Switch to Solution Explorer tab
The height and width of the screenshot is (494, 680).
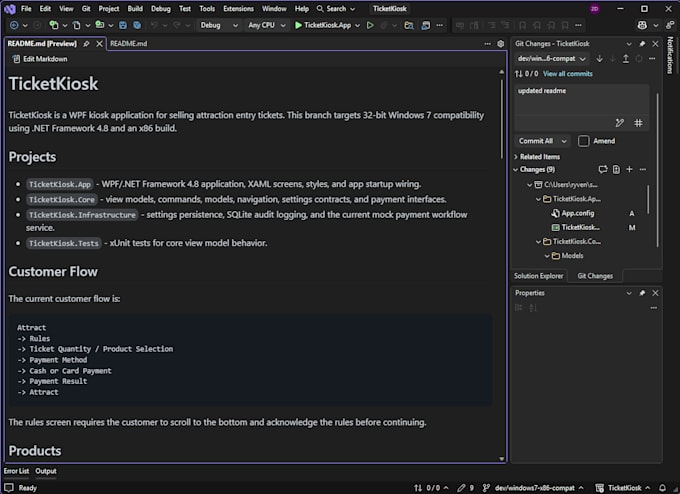pos(539,276)
